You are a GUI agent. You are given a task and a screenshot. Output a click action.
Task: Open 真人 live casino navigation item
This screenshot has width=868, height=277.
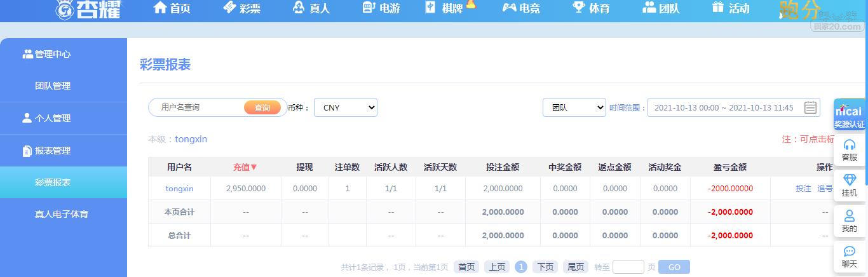pos(311,8)
